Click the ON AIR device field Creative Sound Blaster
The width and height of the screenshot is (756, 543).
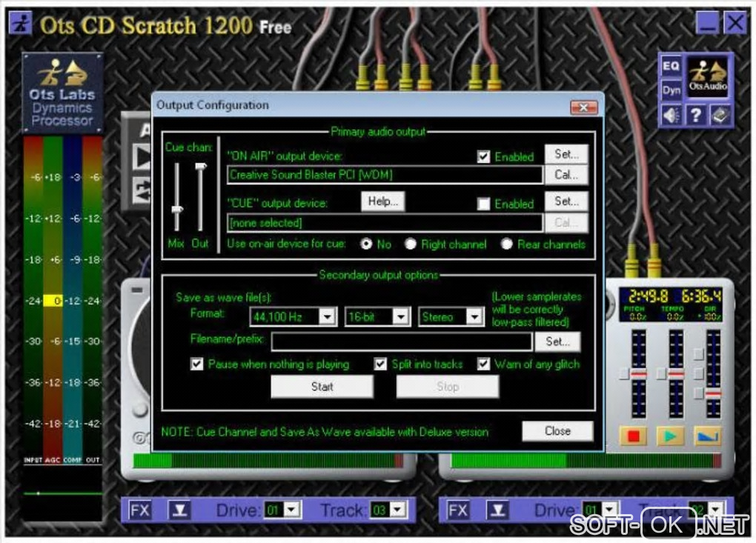click(385, 175)
